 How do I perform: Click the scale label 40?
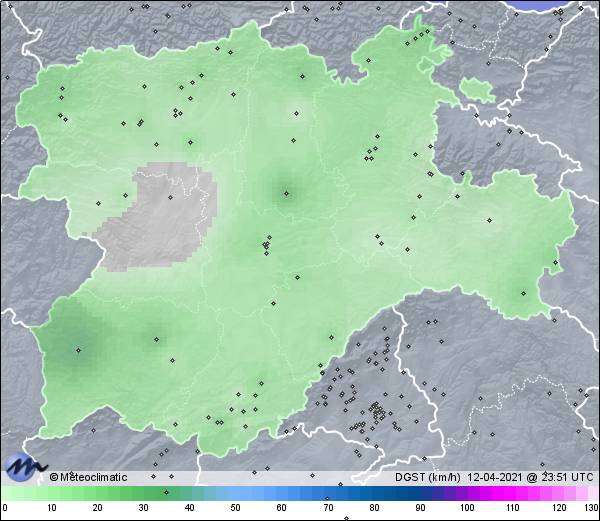click(189, 508)
